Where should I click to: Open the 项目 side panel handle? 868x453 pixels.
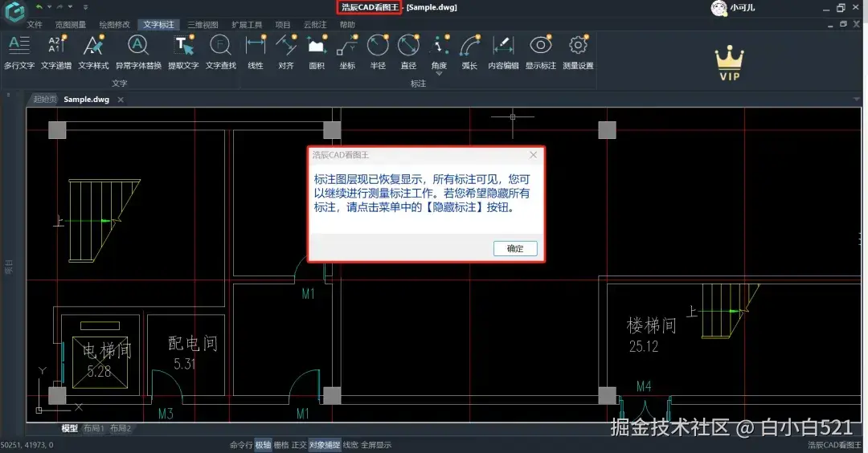tap(9, 267)
